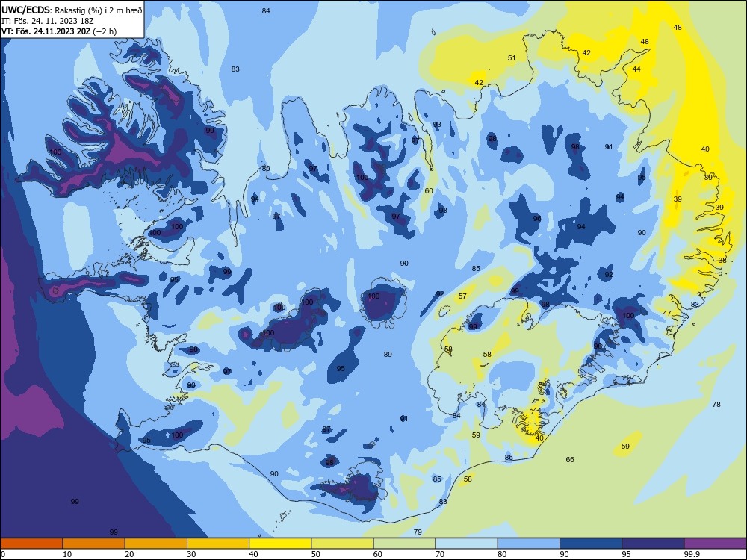
Task: Click the purple 99.9+ legend swatch
Action: (715, 544)
